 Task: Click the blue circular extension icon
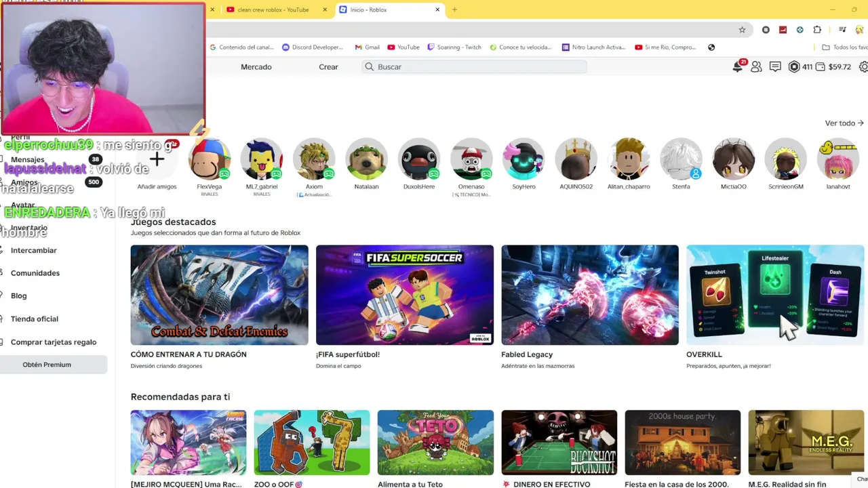(800, 30)
